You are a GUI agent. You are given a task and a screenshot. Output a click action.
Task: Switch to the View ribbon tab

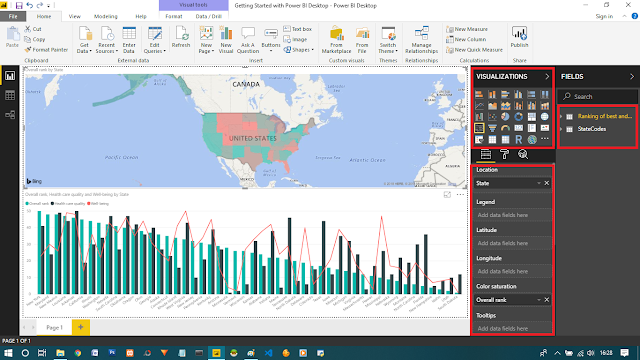[74, 16]
